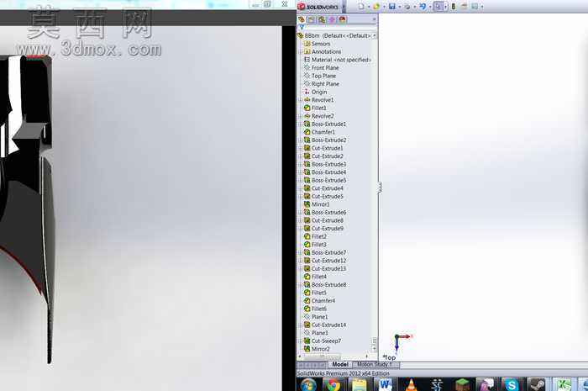Select the Right Plane in the tree
Viewport: 588px width, 391px height.
point(322,84)
